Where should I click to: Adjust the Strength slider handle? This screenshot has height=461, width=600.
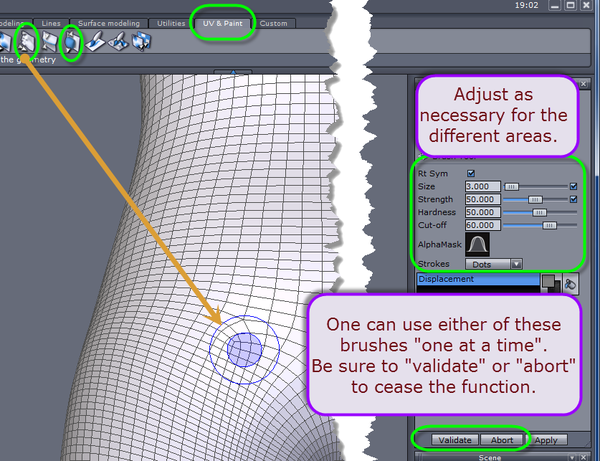(x=535, y=200)
